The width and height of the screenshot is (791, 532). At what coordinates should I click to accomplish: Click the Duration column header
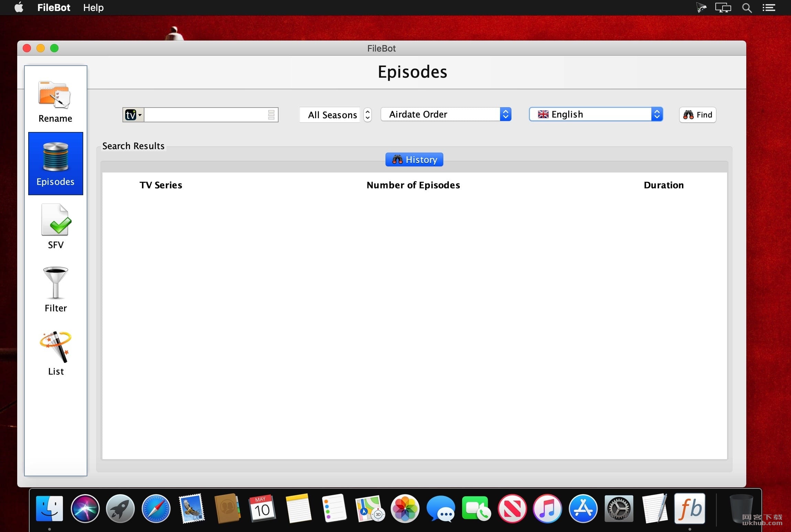pyautogui.click(x=664, y=185)
